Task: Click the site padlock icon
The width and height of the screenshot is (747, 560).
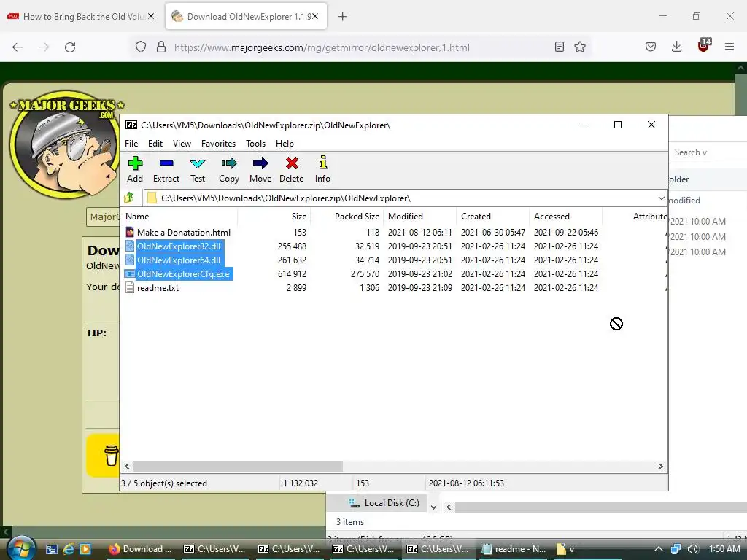Action: coord(161,47)
